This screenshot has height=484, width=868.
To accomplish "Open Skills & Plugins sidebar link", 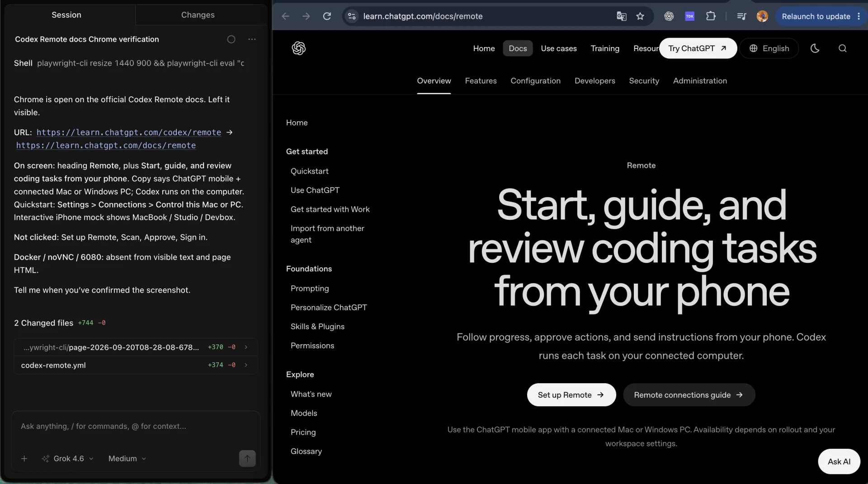I will point(317,327).
